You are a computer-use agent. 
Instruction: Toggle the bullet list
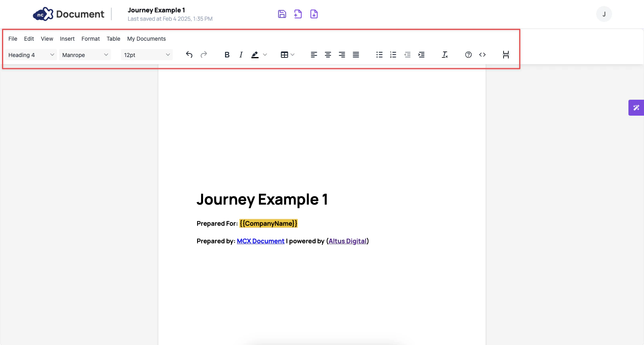click(x=379, y=55)
